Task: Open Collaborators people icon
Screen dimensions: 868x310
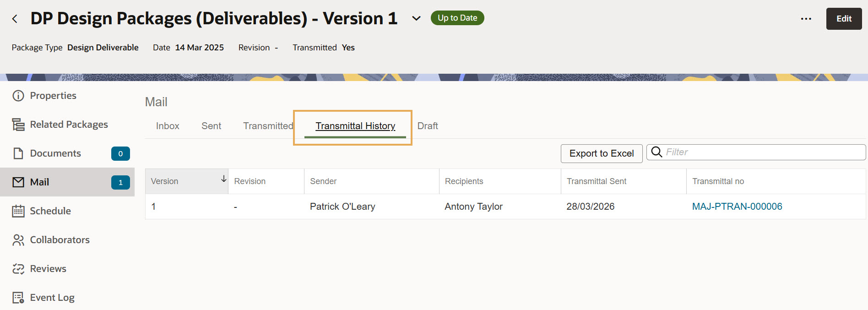Action: point(18,240)
